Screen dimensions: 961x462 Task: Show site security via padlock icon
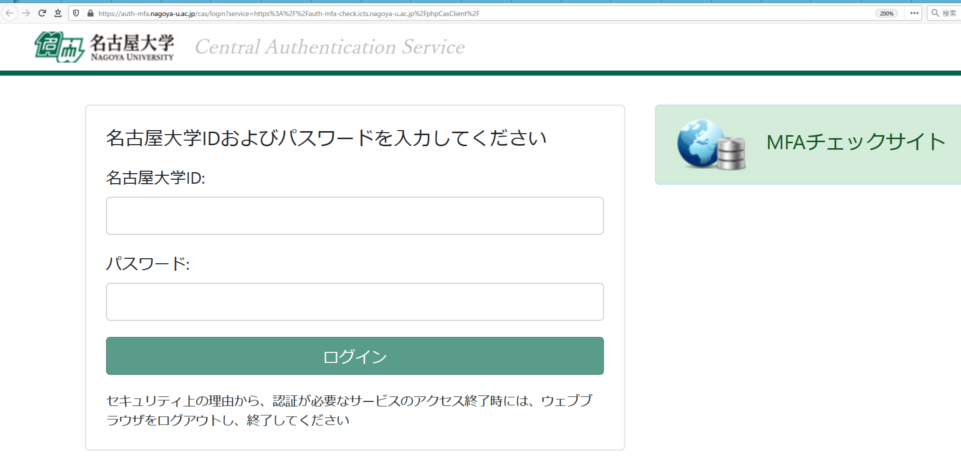[90, 13]
